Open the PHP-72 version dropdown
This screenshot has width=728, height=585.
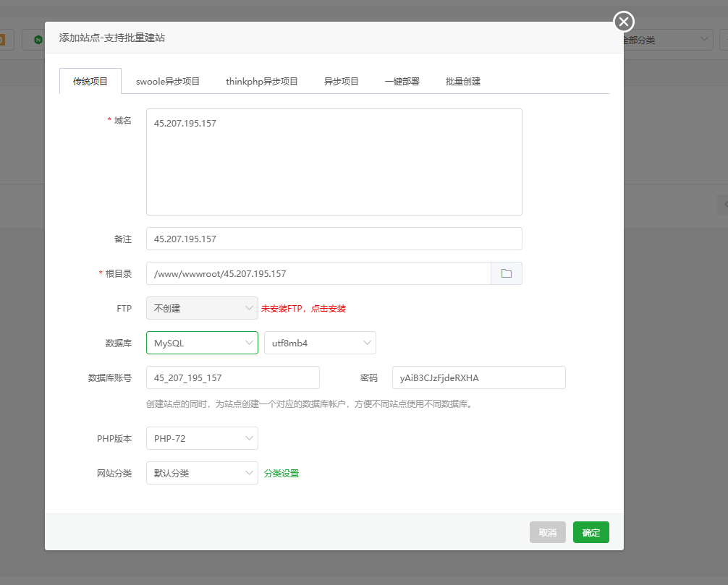tap(202, 438)
